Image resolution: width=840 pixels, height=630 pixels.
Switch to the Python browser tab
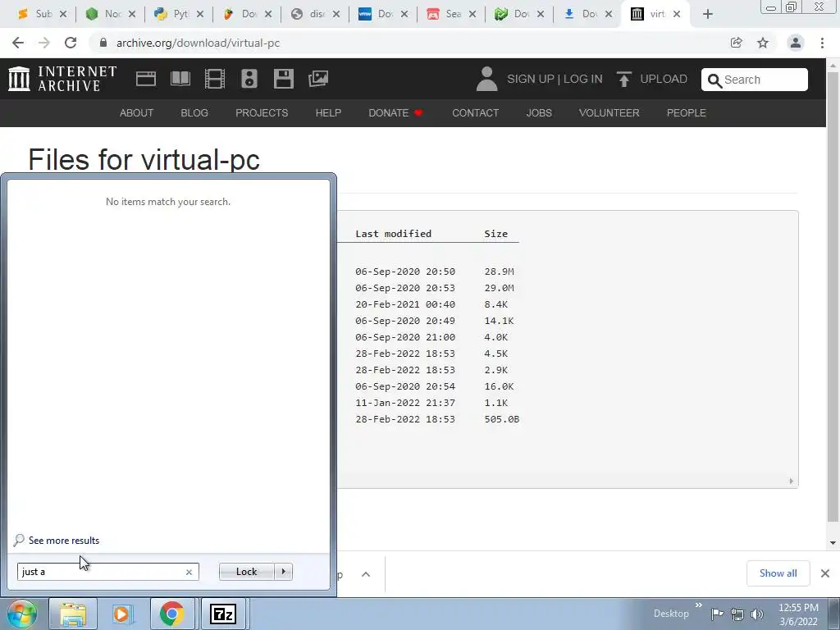(x=180, y=15)
